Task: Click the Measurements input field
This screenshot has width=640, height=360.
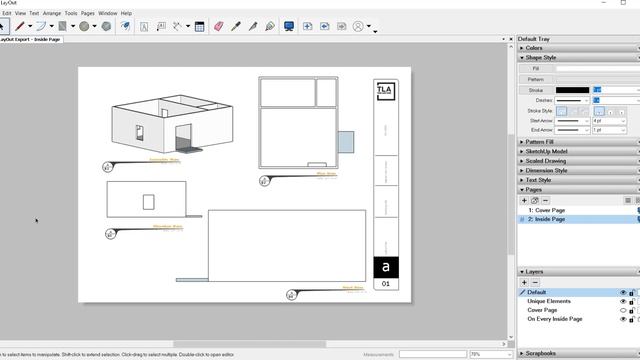Action: [433, 355]
